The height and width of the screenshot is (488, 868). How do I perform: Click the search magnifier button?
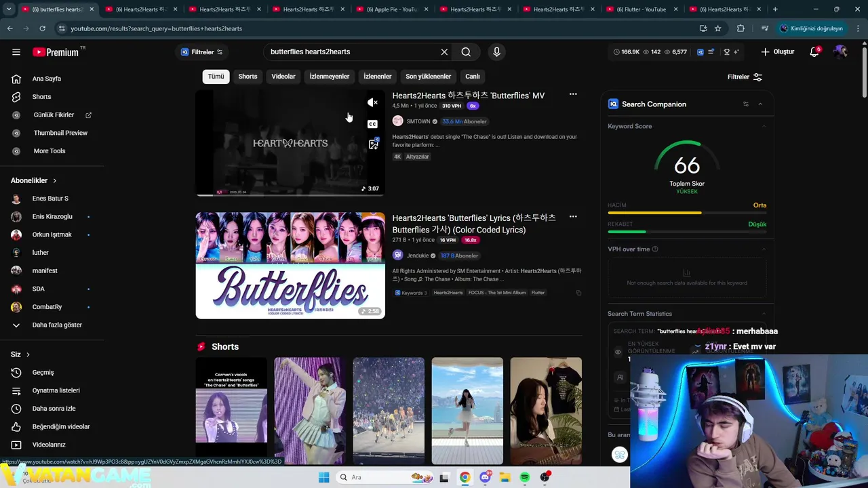click(x=466, y=52)
